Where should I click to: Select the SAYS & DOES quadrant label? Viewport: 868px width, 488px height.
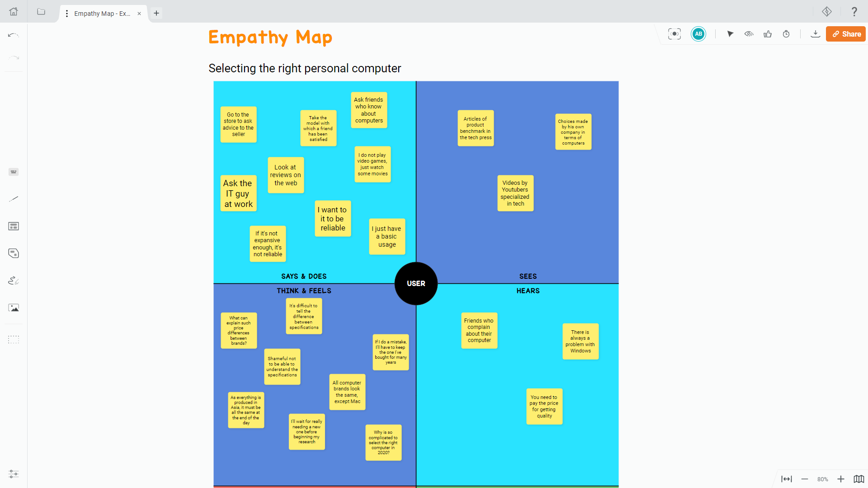pos(304,276)
